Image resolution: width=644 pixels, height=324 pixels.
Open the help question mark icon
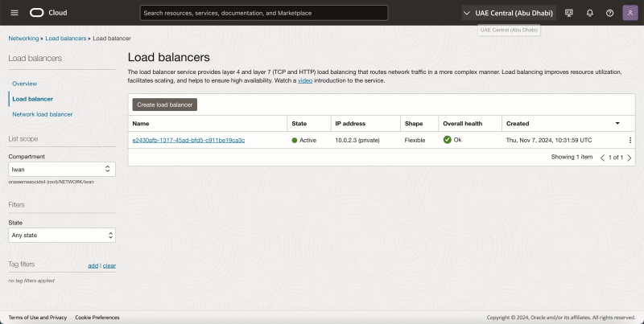pyautogui.click(x=609, y=13)
